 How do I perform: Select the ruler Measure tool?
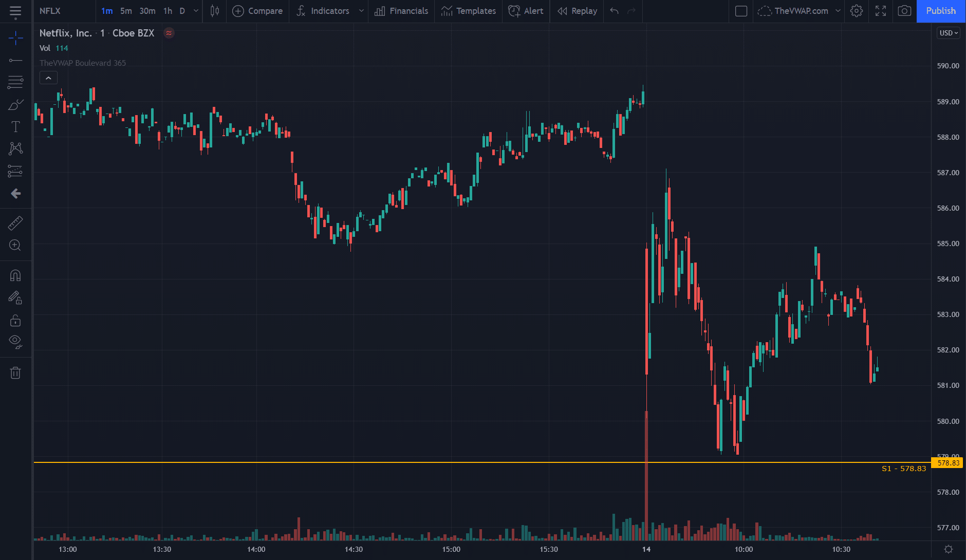coord(15,223)
